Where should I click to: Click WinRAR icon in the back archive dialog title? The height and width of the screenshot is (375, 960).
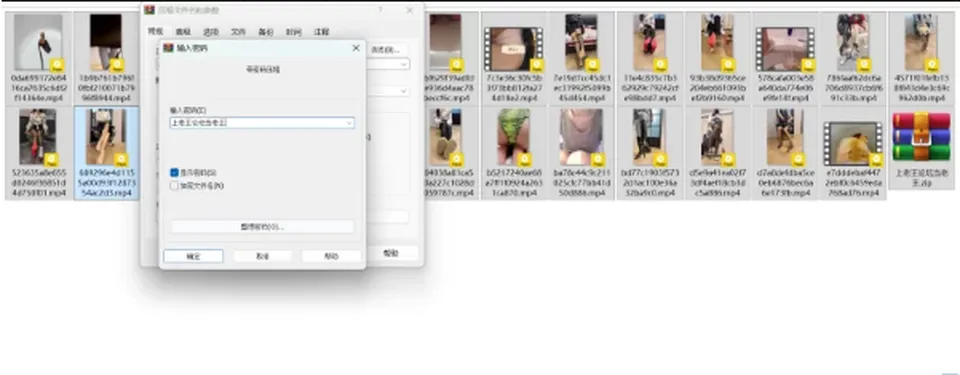click(149, 10)
